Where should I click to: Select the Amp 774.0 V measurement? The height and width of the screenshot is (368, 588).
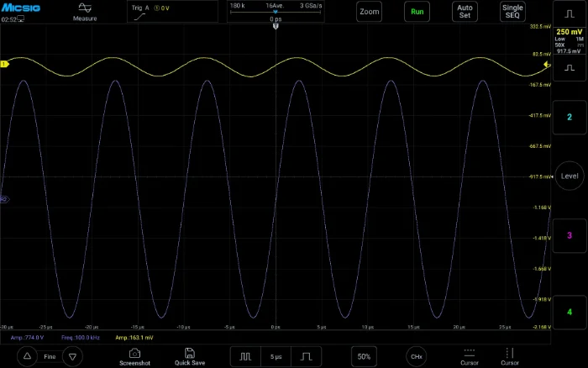27,338
